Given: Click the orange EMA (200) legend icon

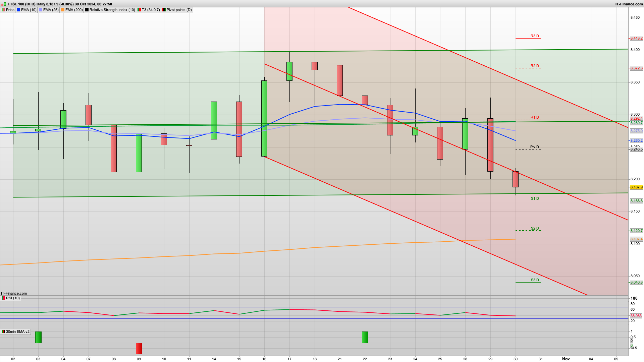Looking at the screenshot, I should (63, 10).
